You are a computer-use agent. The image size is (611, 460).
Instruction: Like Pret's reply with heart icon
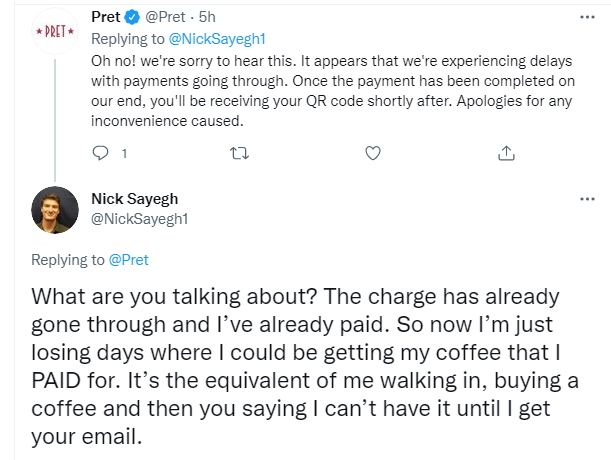[x=372, y=154]
